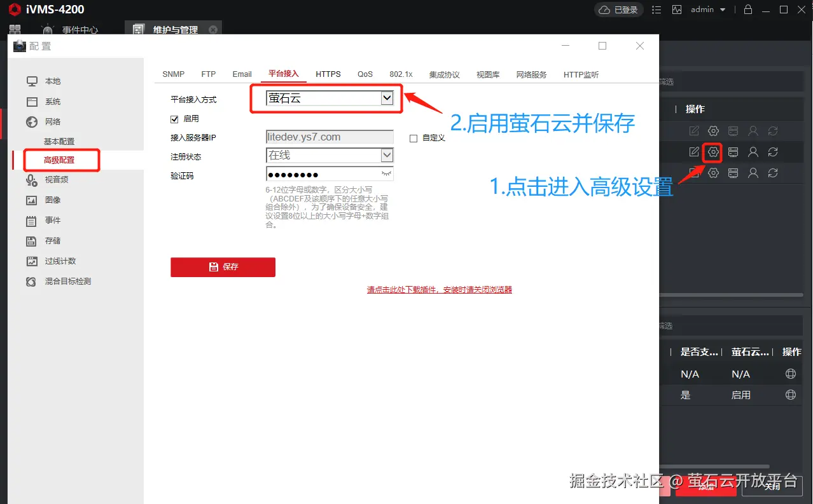Click refresh icon in bottom device row
The width and height of the screenshot is (813, 504).
tap(773, 173)
